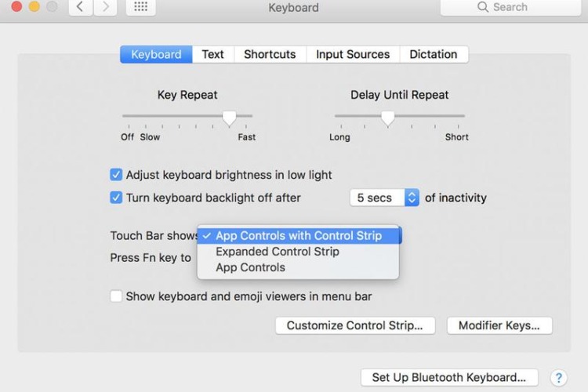
Task: Switch to the Shortcuts tab
Action: [270, 54]
